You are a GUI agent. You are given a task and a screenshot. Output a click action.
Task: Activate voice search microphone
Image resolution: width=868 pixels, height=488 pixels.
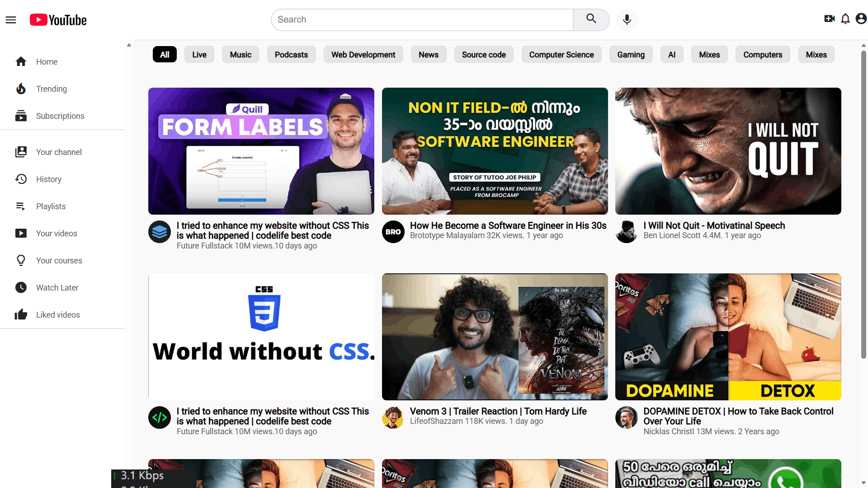click(x=627, y=19)
